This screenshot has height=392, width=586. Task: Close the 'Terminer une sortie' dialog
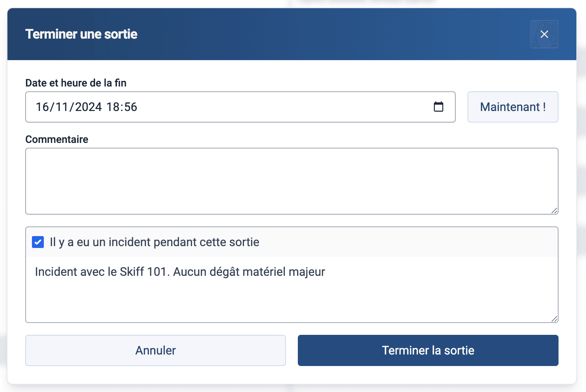pyautogui.click(x=544, y=34)
